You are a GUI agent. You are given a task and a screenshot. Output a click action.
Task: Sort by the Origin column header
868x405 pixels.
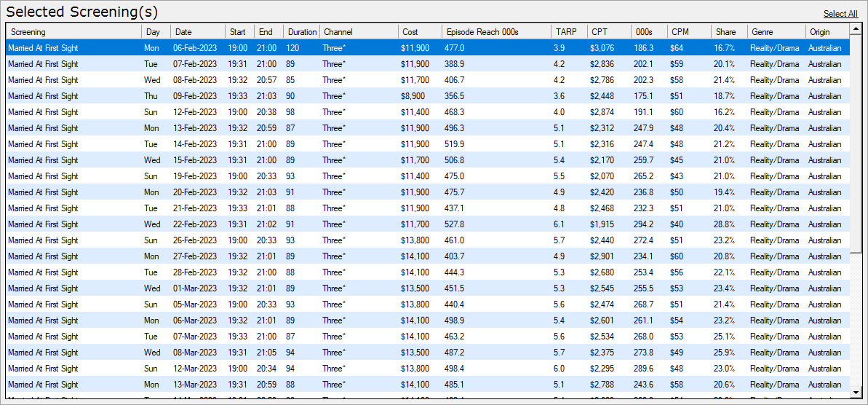pyautogui.click(x=827, y=32)
